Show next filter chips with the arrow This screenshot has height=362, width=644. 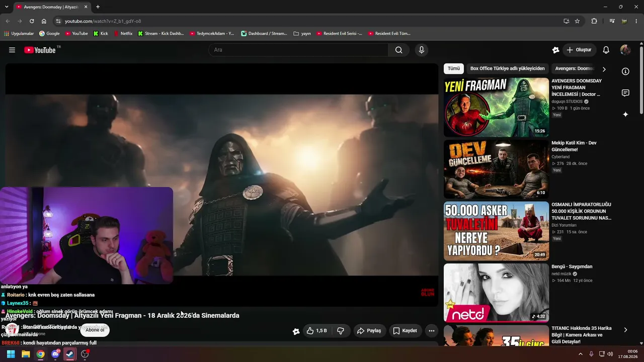(604, 69)
